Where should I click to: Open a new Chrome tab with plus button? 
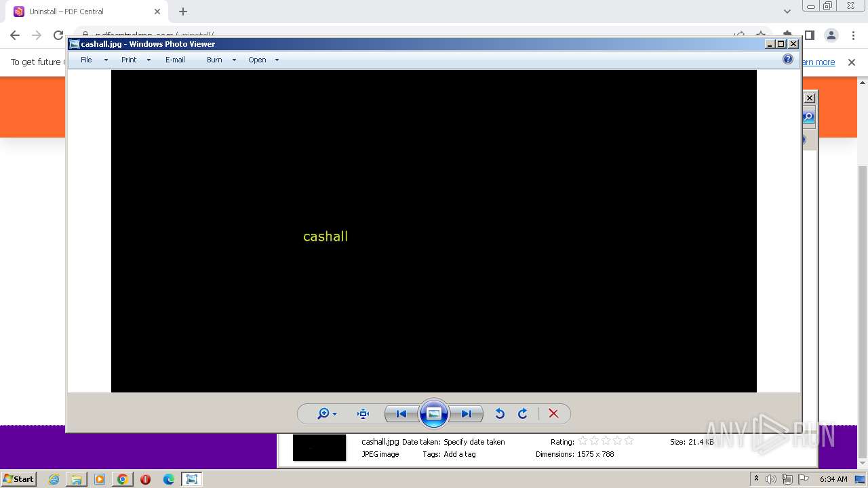pos(183,12)
